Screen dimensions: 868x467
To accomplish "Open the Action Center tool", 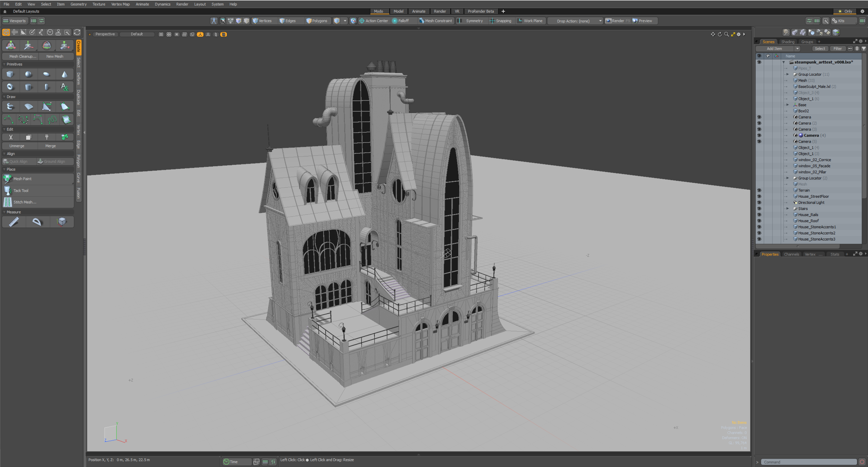I will pos(374,20).
